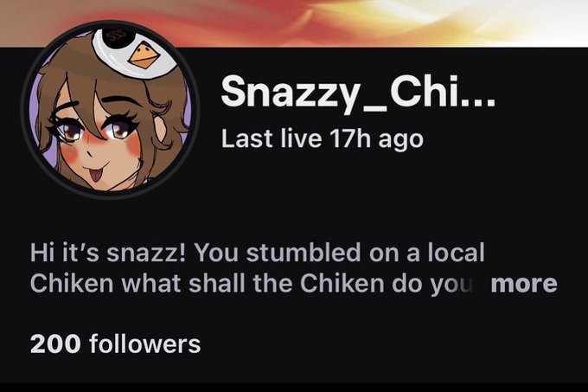Tap the first bio line ending 'local'
588x392 pixels.
pyautogui.click(x=258, y=252)
